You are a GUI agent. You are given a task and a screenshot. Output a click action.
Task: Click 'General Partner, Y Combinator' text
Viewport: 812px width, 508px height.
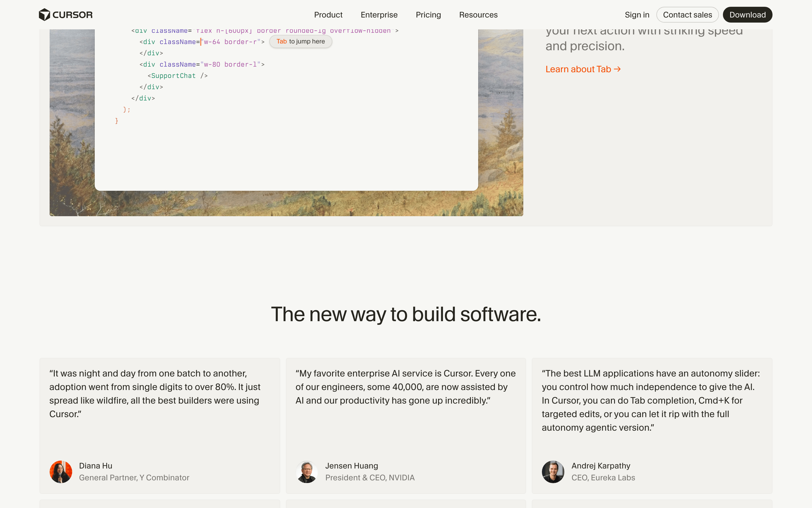click(x=134, y=478)
